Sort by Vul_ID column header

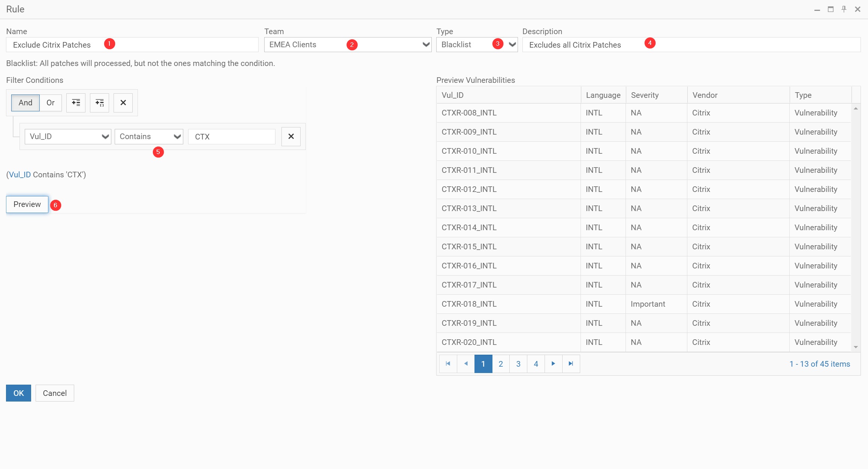(509, 95)
